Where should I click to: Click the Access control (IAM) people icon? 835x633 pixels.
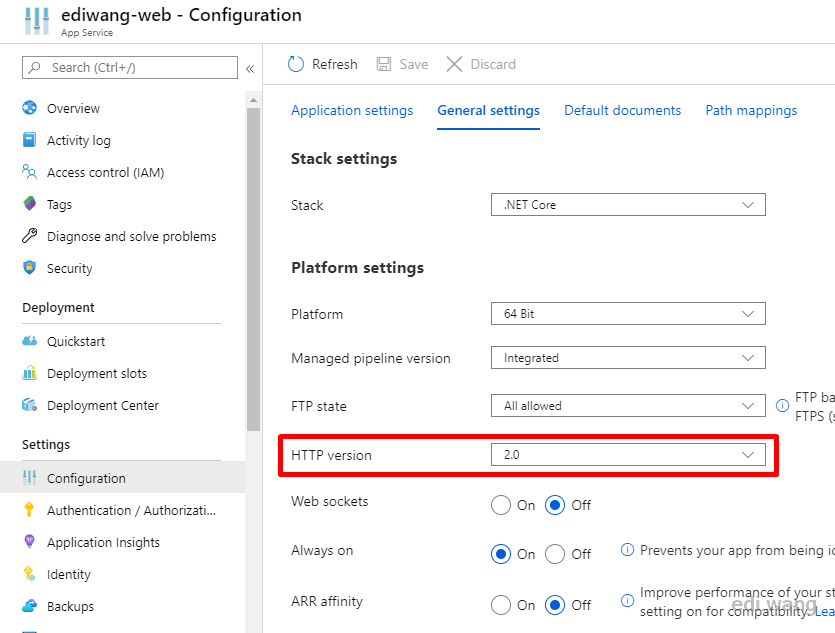(x=30, y=172)
